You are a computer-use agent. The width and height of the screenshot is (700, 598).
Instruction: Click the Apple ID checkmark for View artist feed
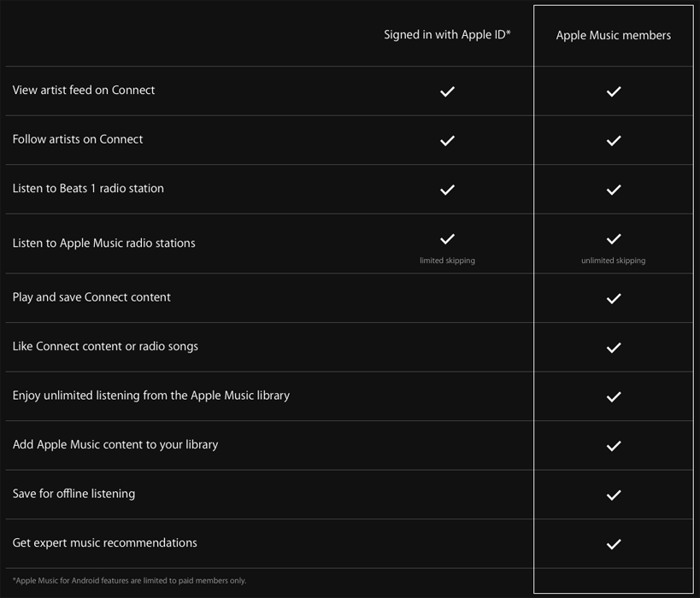pyautogui.click(x=447, y=91)
